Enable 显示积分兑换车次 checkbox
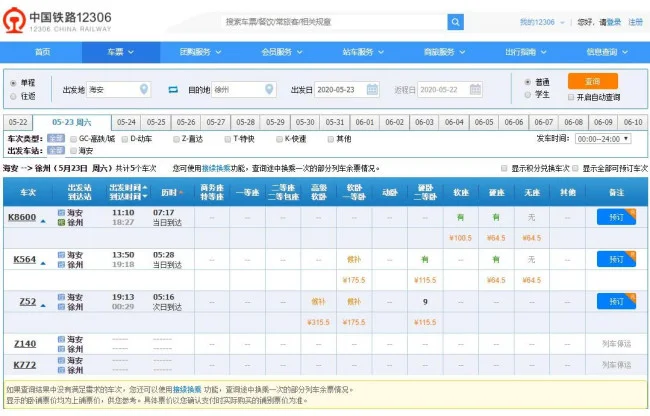The image size is (650, 416). pyautogui.click(x=504, y=168)
